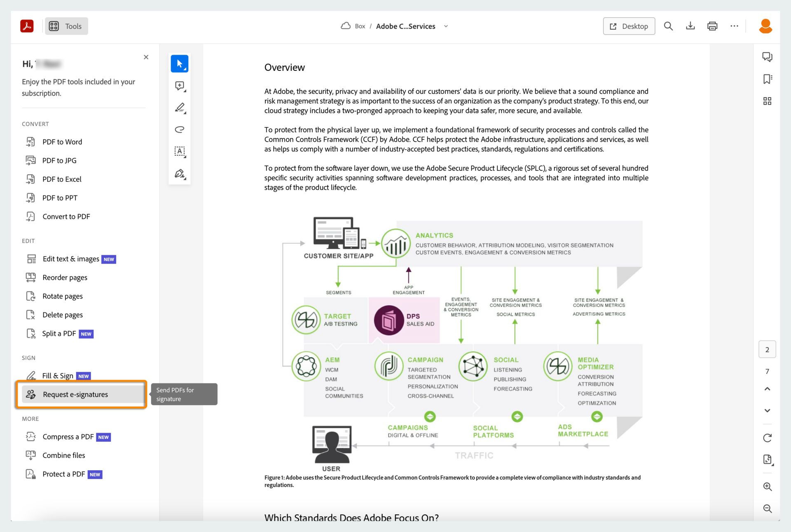The height and width of the screenshot is (532, 791).
Task: Click the Tools tab at top
Action: 66,26
